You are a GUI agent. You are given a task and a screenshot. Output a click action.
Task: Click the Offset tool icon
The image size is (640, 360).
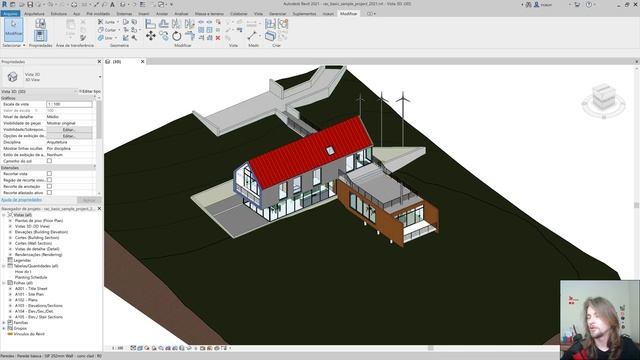tap(163, 24)
